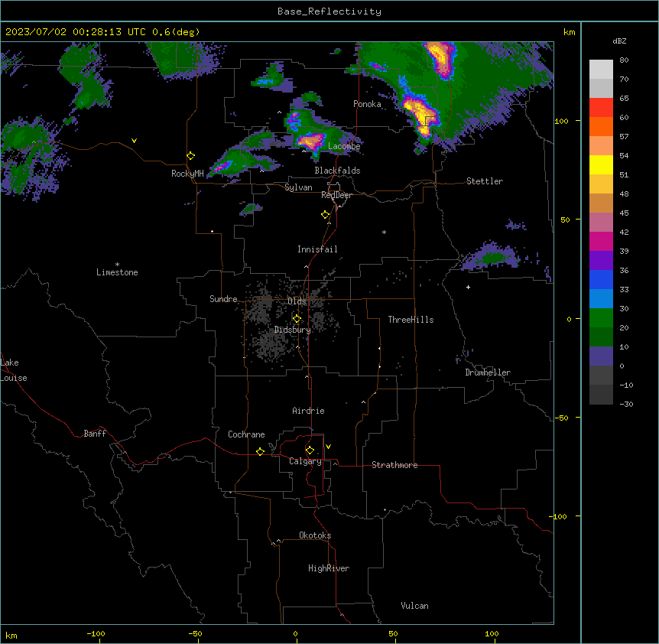This screenshot has width=659, height=644.
Task: Select the Okotoks label
Action: click(315, 535)
